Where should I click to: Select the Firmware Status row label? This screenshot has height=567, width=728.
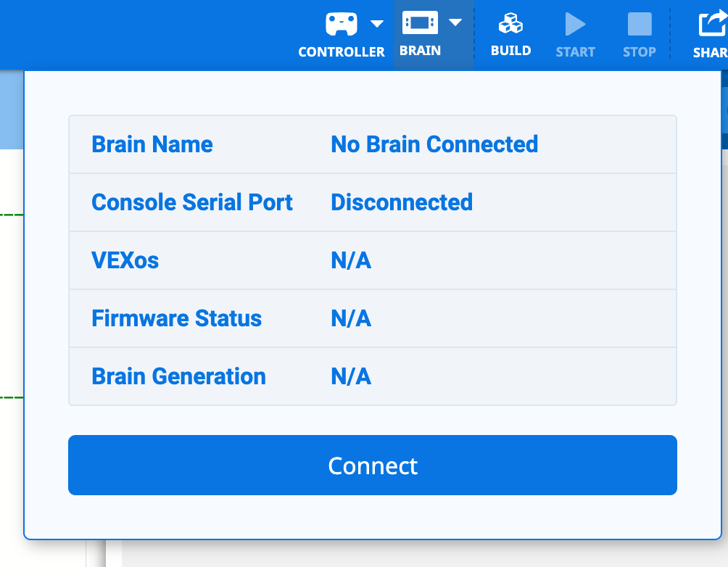coord(176,318)
